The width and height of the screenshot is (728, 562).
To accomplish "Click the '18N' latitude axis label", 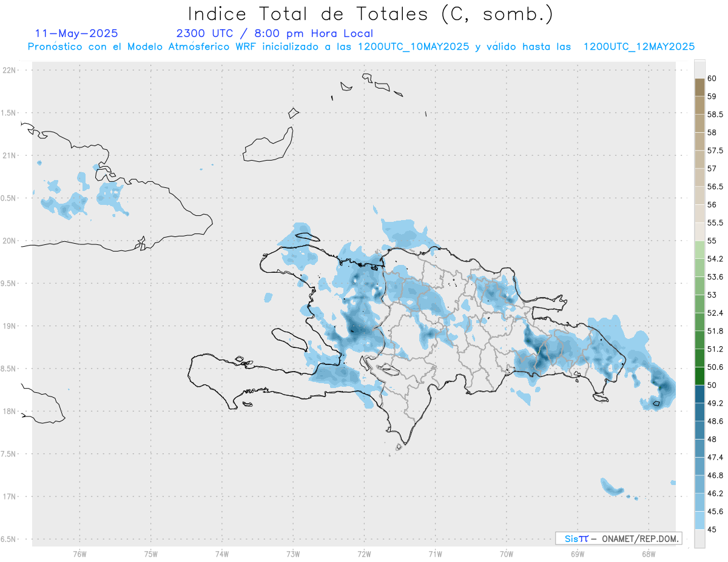I will [9, 411].
